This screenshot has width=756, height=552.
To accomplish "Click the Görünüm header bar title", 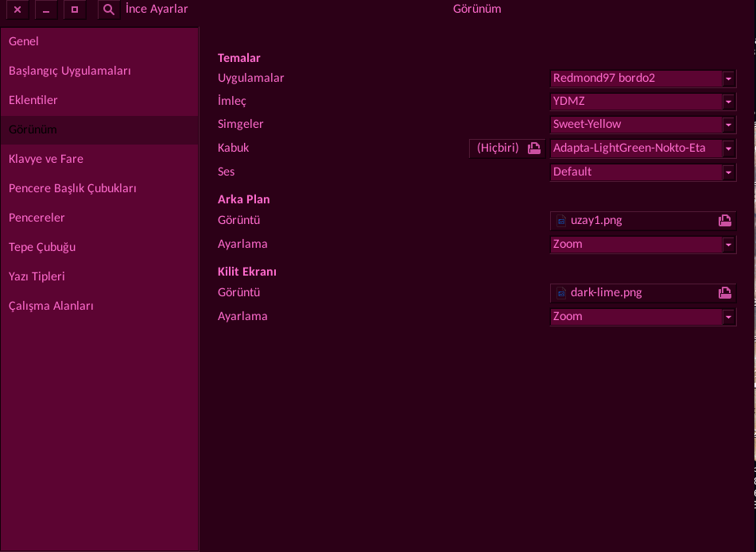I will (x=477, y=10).
